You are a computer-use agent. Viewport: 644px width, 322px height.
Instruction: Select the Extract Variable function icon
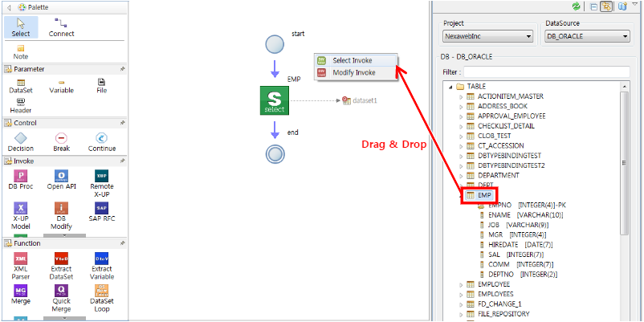click(101, 259)
